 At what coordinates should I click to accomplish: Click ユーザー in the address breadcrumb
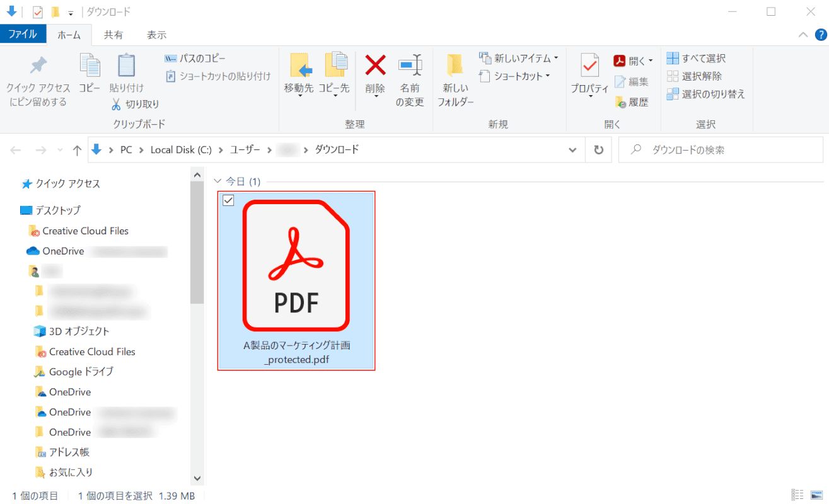245,150
